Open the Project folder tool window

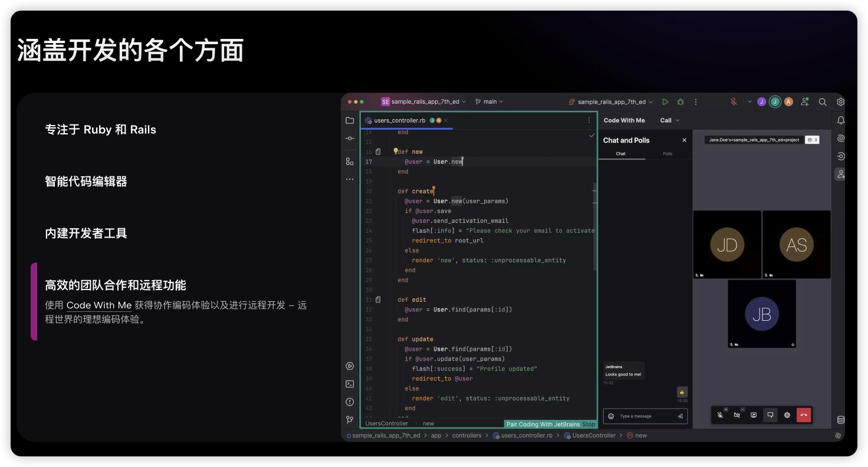point(350,120)
